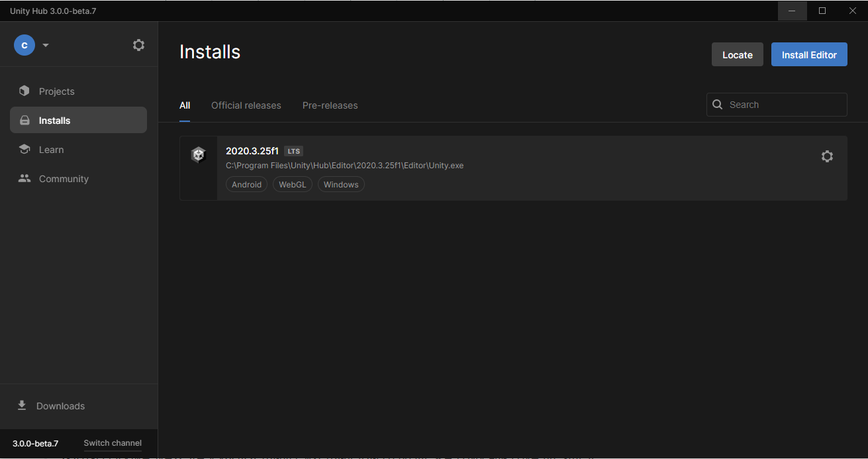Close the Unity Hub window

[x=853, y=11]
